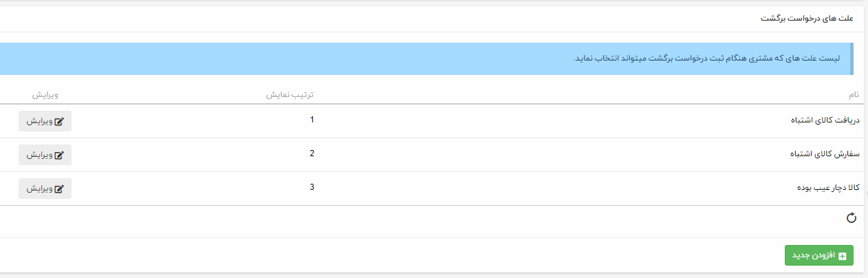Image resolution: width=868 pixels, height=278 pixels.
Task: Click the نام column header
Action: (852, 94)
